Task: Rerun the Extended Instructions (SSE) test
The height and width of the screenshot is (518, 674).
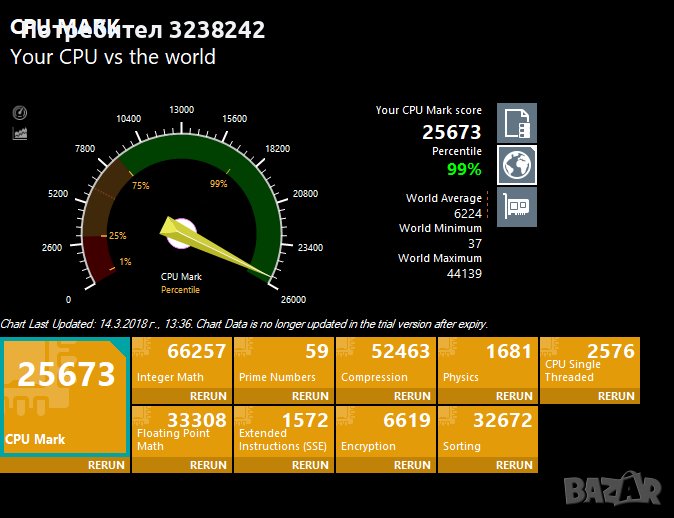Action: tap(310, 465)
